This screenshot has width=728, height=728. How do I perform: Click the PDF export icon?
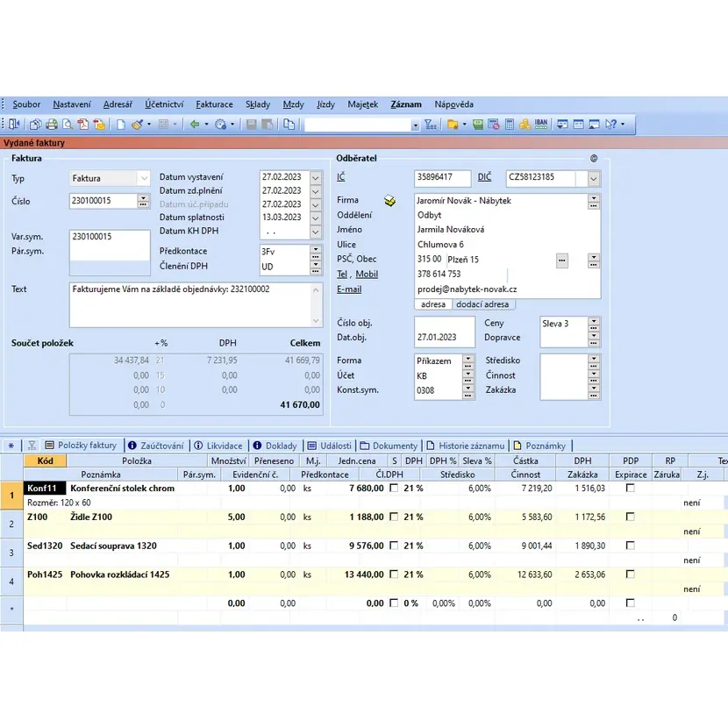pyautogui.click(x=82, y=125)
